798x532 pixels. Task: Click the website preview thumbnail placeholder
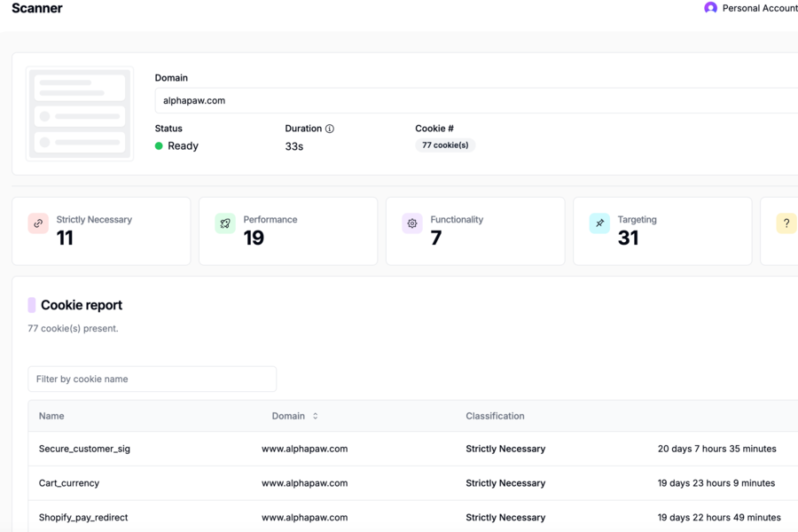[x=80, y=113]
